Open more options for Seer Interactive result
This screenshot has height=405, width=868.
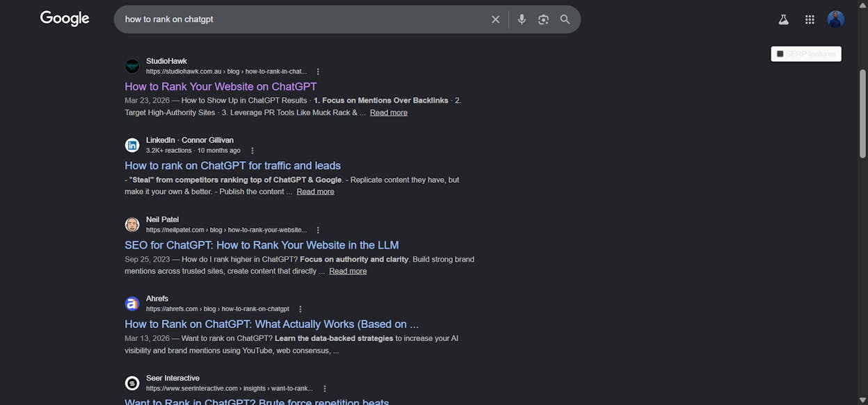324,388
